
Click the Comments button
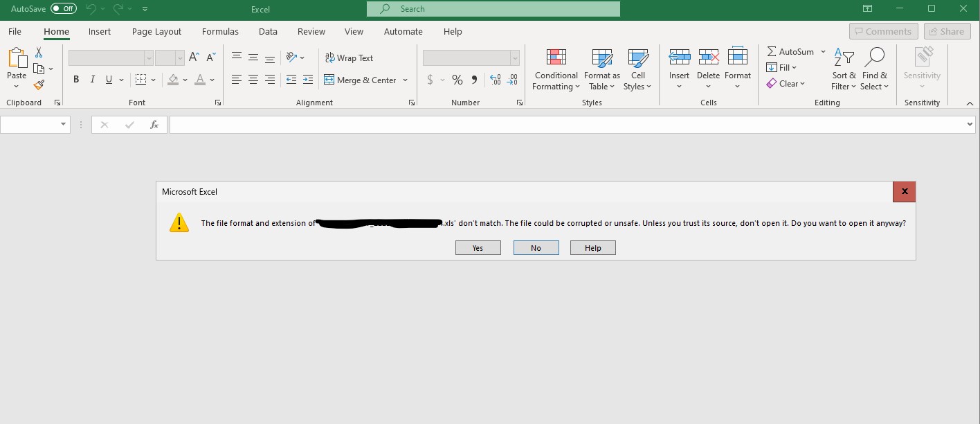pyautogui.click(x=884, y=32)
